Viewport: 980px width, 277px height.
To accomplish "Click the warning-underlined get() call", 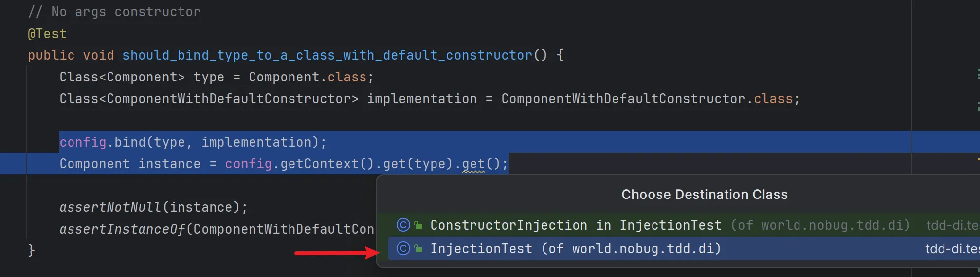I will [473, 164].
